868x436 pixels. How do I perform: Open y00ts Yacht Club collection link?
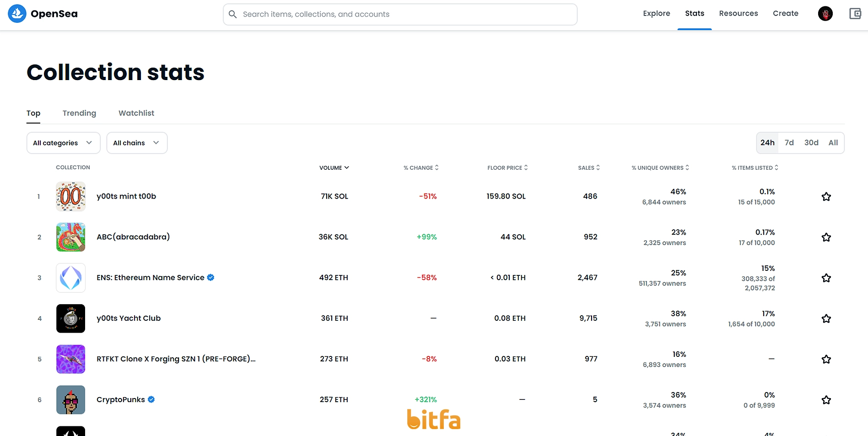pyautogui.click(x=129, y=318)
